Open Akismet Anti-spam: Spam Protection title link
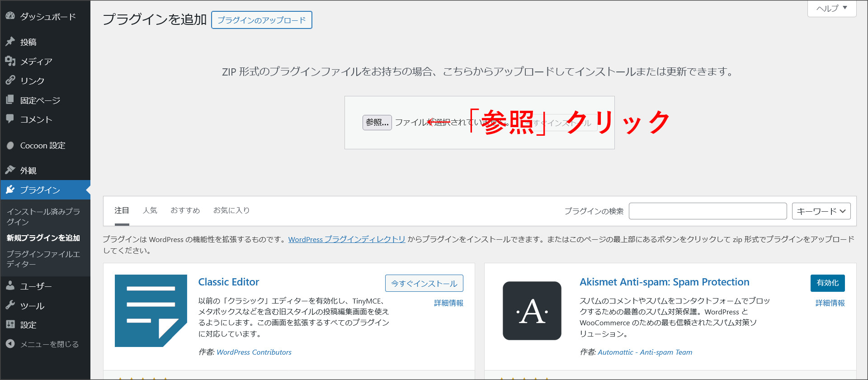The height and width of the screenshot is (380, 868). click(x=665, y=282)
